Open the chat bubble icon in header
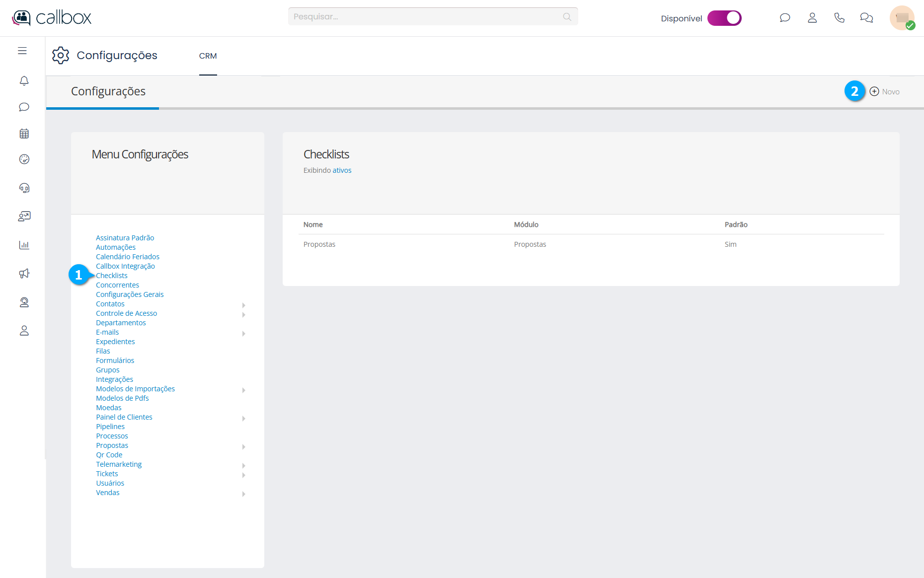This screenshot has width=924, height=578. point(785,18)
